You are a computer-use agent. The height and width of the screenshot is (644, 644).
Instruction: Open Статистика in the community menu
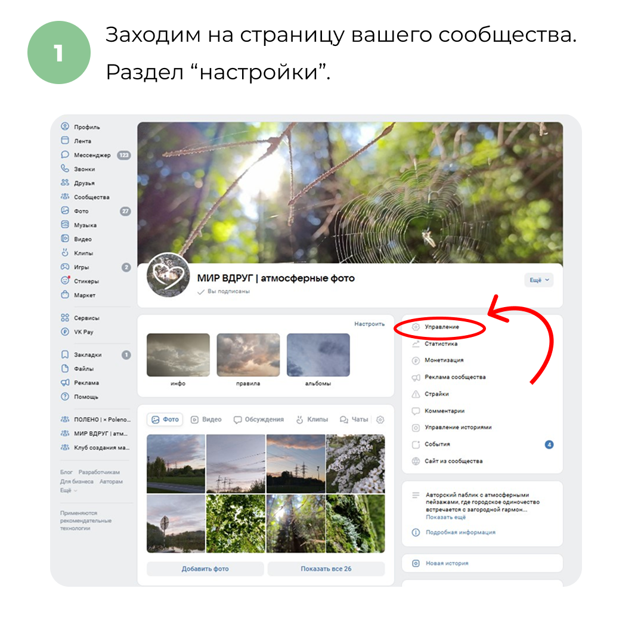click(440, 344)
